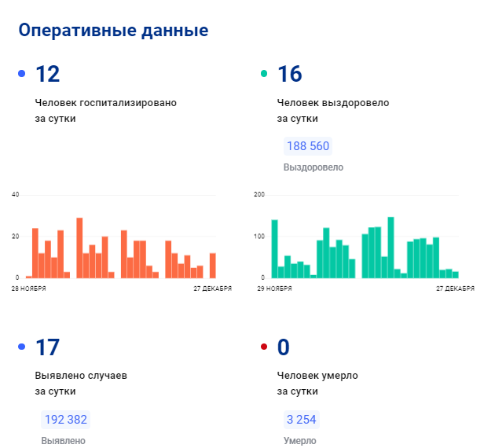The height and width of the screenshot is (448, 495).
Task: Select the 3 254 total deaths badge
Action: click(x=302, y=419)
